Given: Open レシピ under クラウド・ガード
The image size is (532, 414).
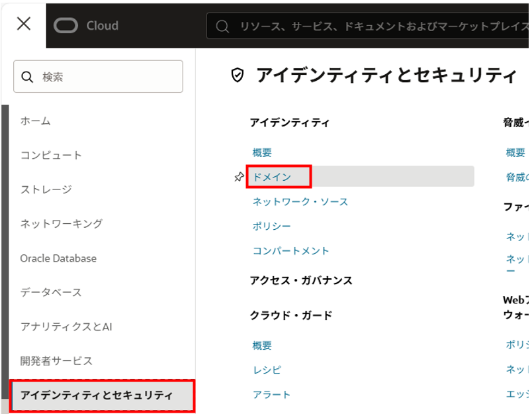Looking at the screenshot, I should coord(267,370).
